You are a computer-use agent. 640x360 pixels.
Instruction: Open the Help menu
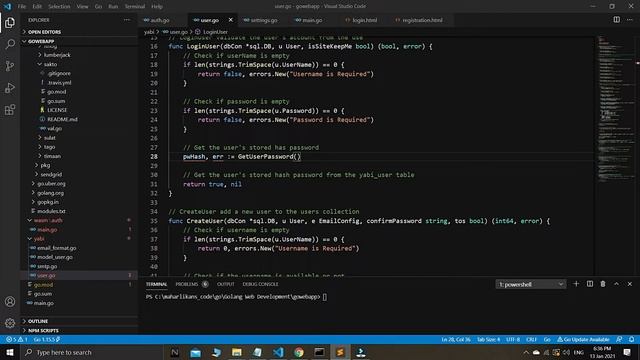pos(157,7)
